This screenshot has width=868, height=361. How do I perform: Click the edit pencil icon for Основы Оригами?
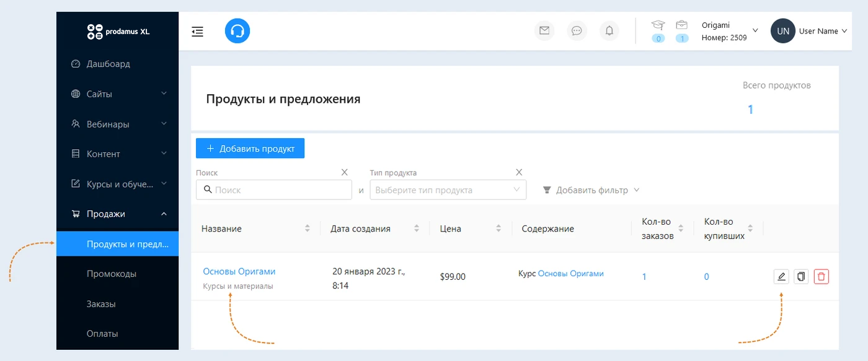click(781, 277)
